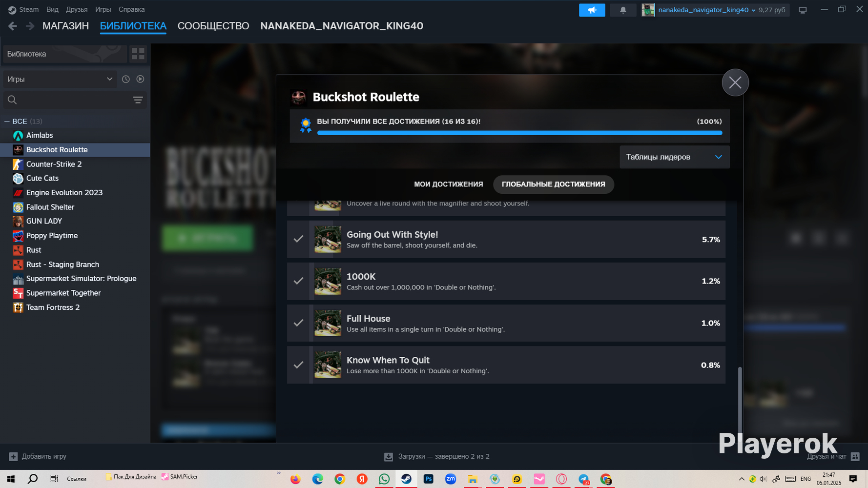
Task: Click the Know When To Quit achievement image
Action: click(328, 365)
